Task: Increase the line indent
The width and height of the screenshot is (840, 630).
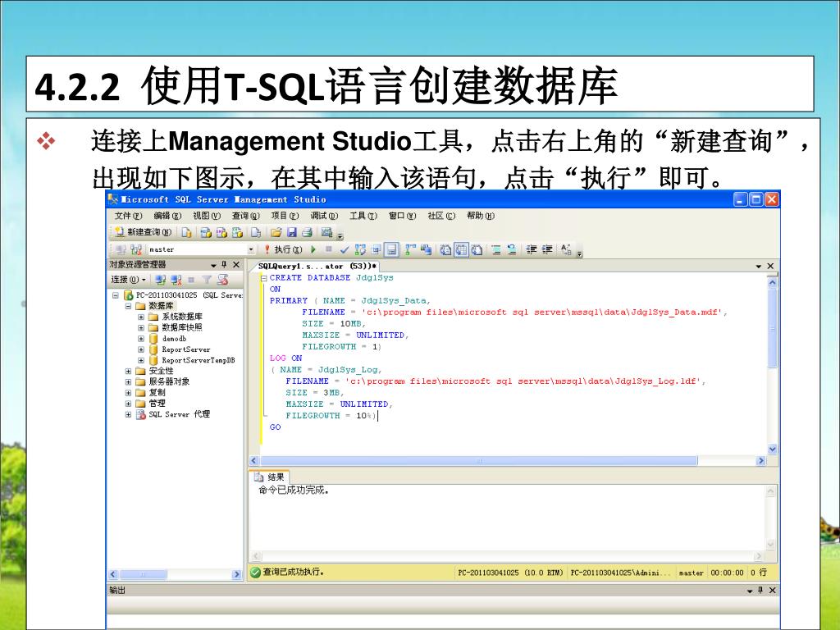Action: [x=547, y=249]
